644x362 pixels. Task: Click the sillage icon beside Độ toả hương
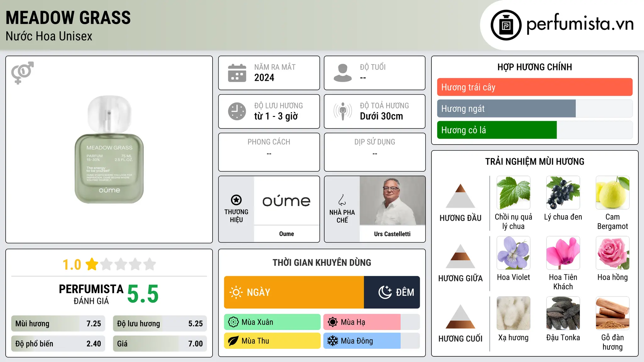click(x=343, y=111)
